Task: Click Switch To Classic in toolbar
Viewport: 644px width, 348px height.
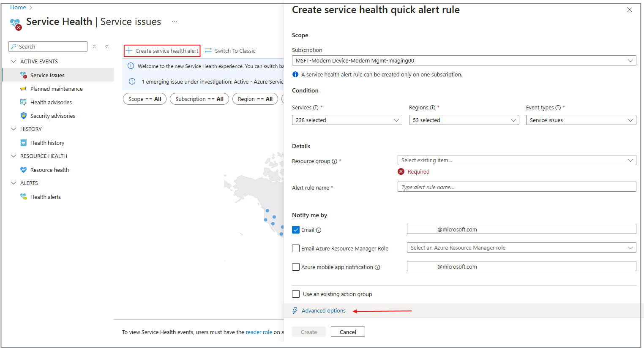Action: tap(230, 51)
